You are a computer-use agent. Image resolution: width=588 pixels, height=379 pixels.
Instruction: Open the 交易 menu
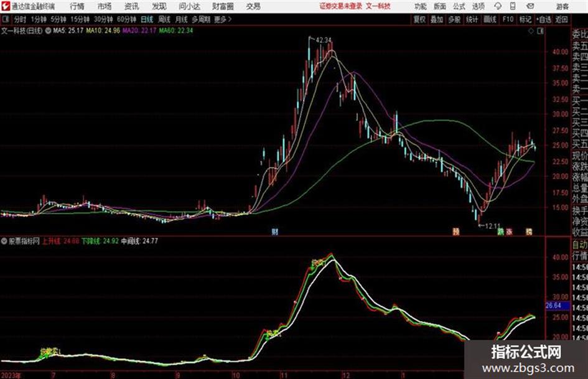253,6
